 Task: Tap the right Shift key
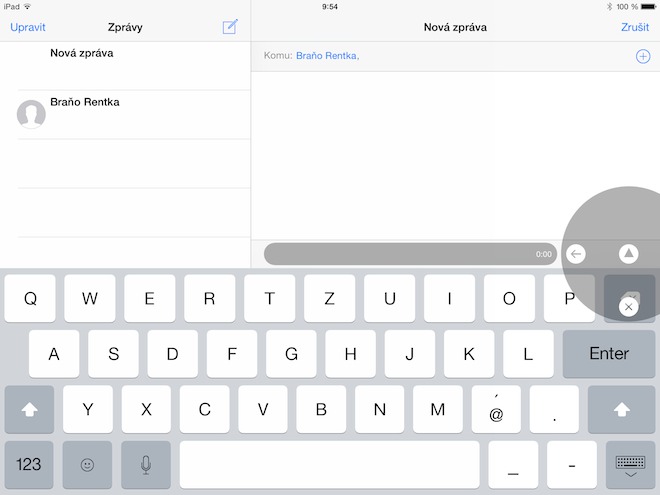point(621,409)
